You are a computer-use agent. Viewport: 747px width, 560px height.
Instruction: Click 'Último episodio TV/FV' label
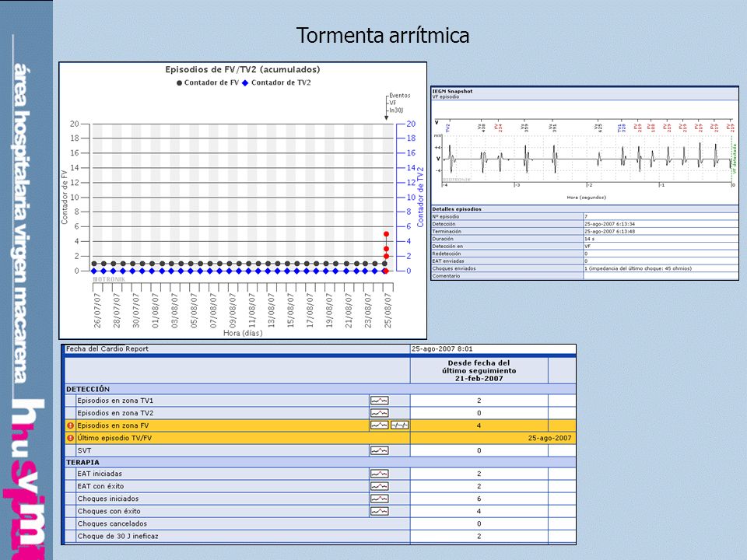114,438
